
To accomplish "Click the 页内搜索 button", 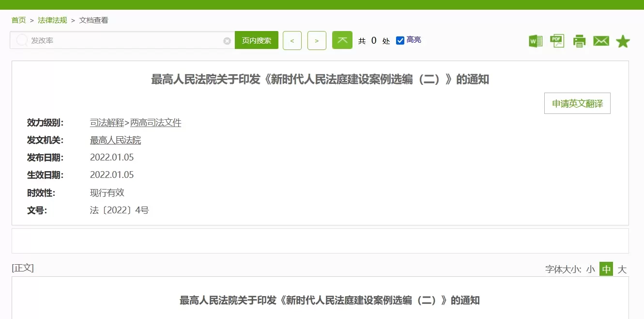I will click(x=257, y=40).
